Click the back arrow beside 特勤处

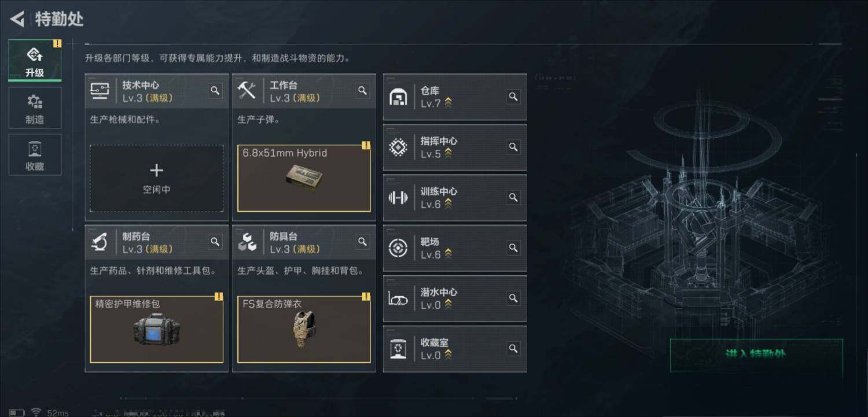[17, 19]
